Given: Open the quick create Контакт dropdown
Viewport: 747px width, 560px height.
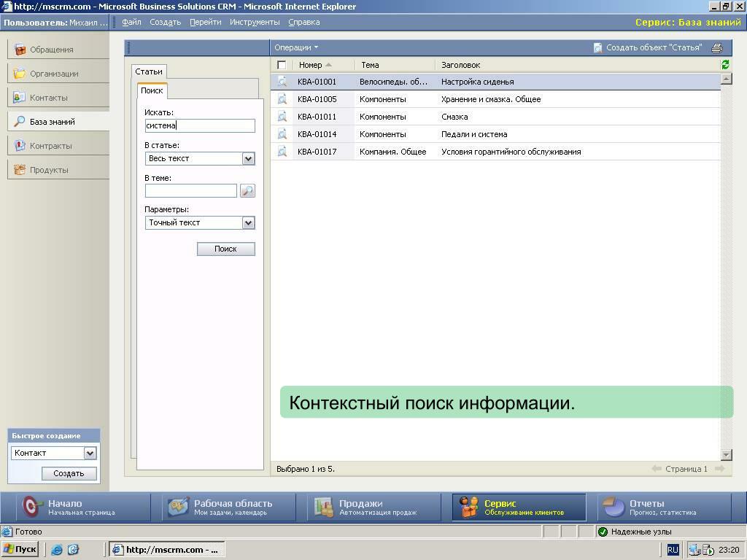Looking at the screenshot, I should (90, 454).
